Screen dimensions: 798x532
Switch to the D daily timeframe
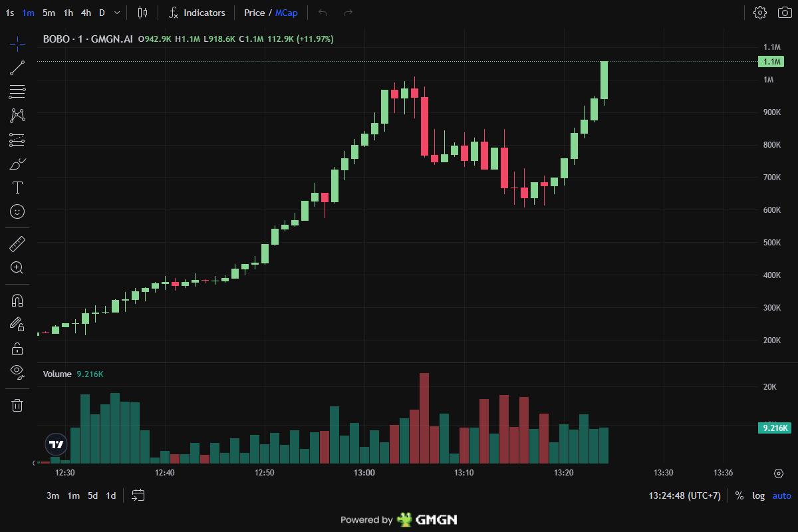tap(102, 13)
